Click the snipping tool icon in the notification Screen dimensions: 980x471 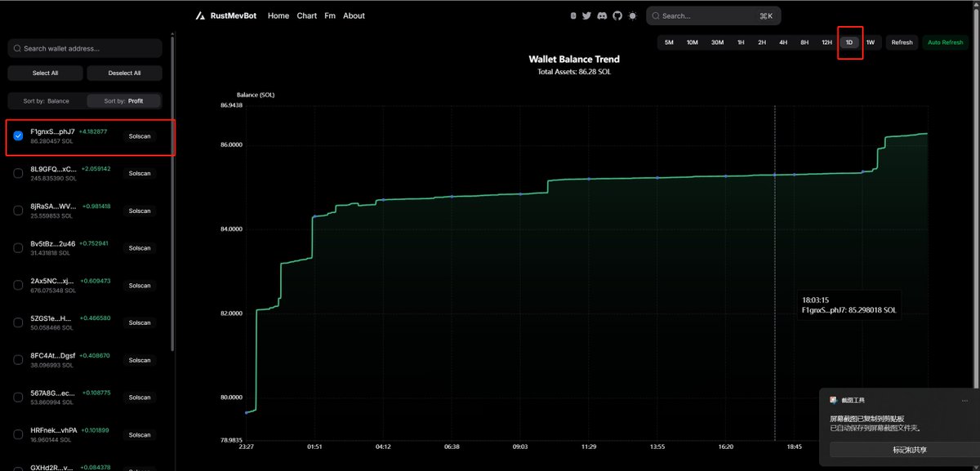tap(833, 400)
